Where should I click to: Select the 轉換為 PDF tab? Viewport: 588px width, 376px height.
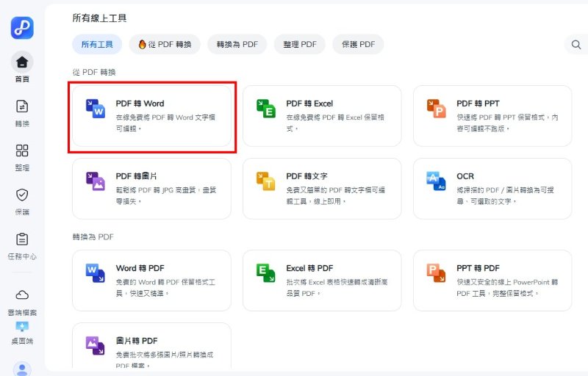tap(237, 45)
